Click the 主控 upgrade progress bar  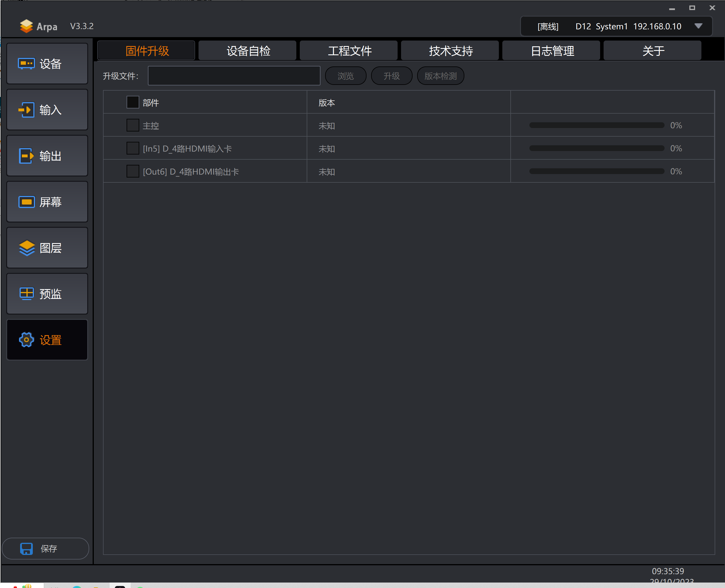click(x=597, y=125)
